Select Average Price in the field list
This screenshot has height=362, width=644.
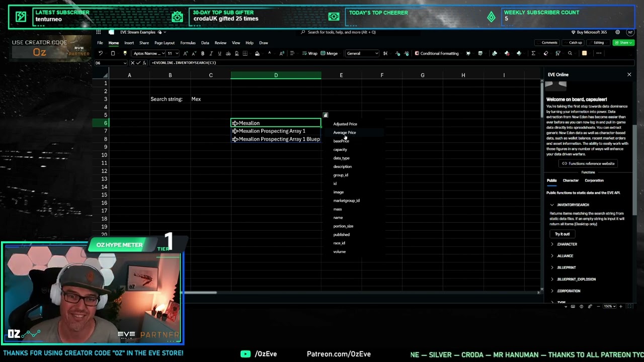pos(345,133)
